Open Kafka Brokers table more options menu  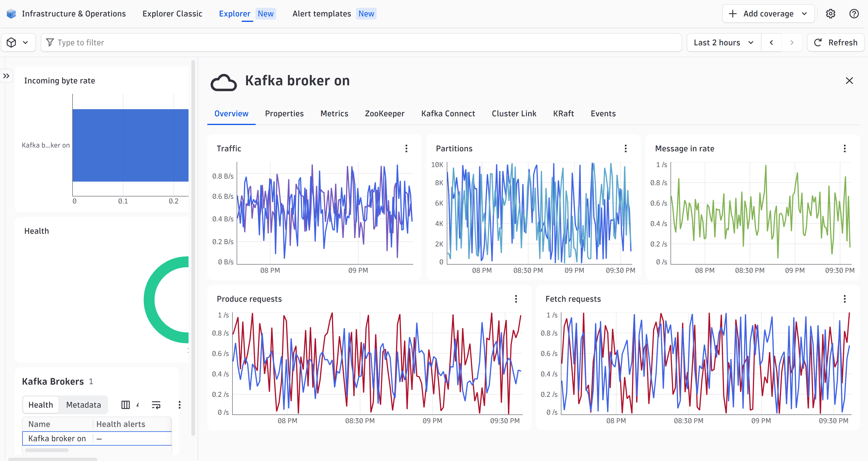point(180,405)
